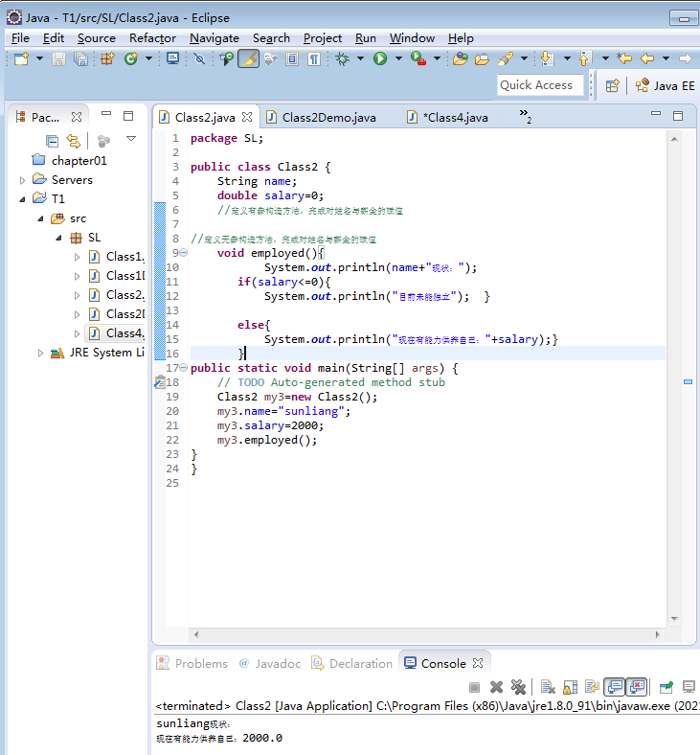The width and height of the screenshot is (700, 755).
Task: Click the Debug bug icon
Action: [x=342, y=59]
